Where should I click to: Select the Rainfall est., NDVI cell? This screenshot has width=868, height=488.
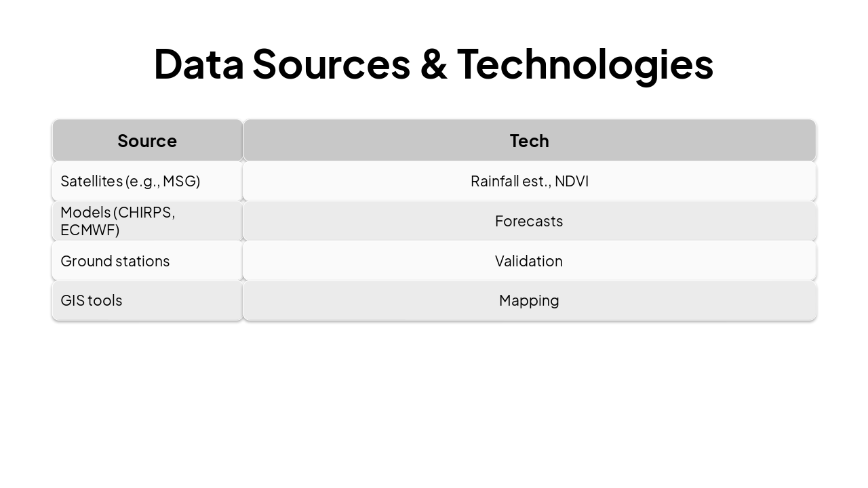tap(529, 182)
